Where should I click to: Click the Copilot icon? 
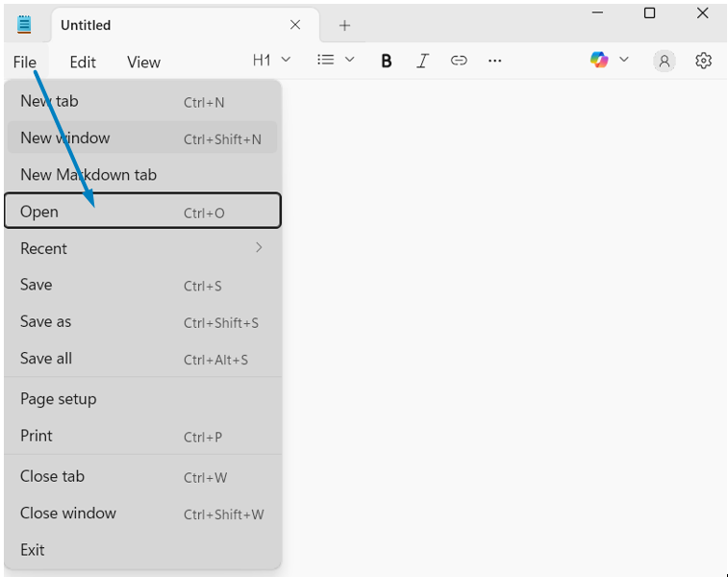pos(599,60)
